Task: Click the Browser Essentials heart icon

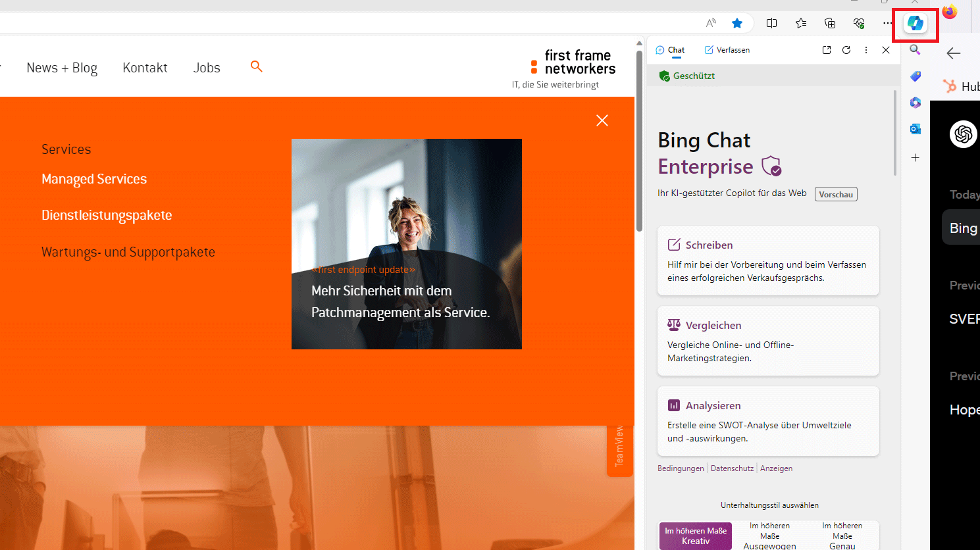Action: click(859, 24)
